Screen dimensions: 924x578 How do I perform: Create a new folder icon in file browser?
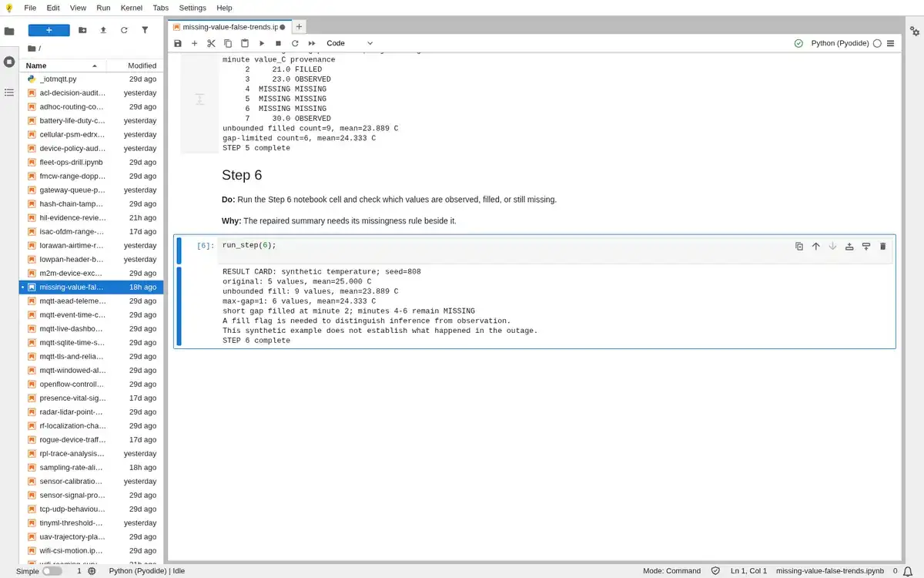click(82, 30)
